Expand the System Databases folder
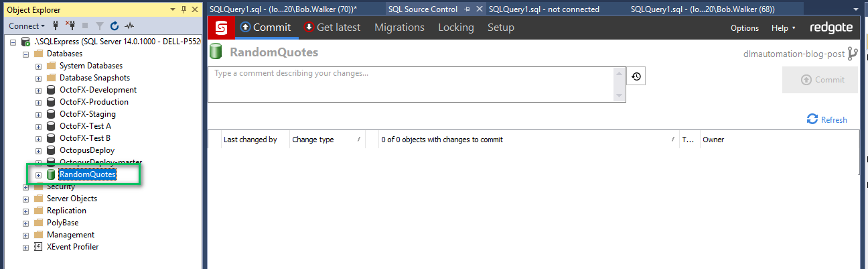868x269 pixels. pyautogui.click(x=38, y=66)
